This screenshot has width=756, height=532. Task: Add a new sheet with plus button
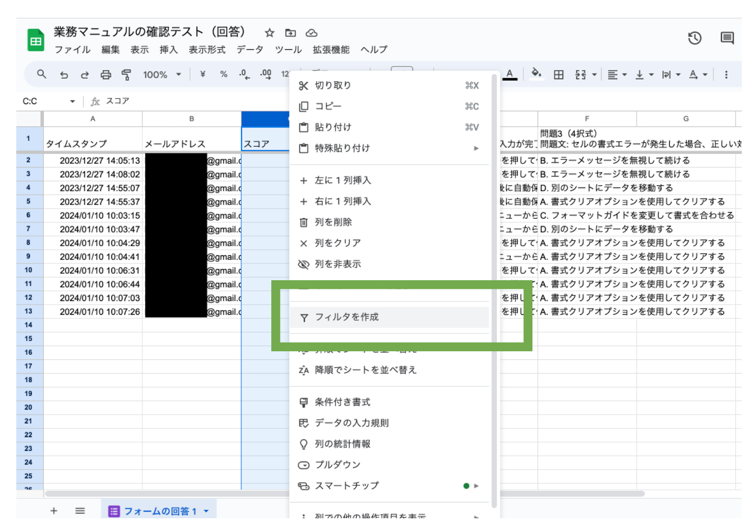tap(54, 511)
